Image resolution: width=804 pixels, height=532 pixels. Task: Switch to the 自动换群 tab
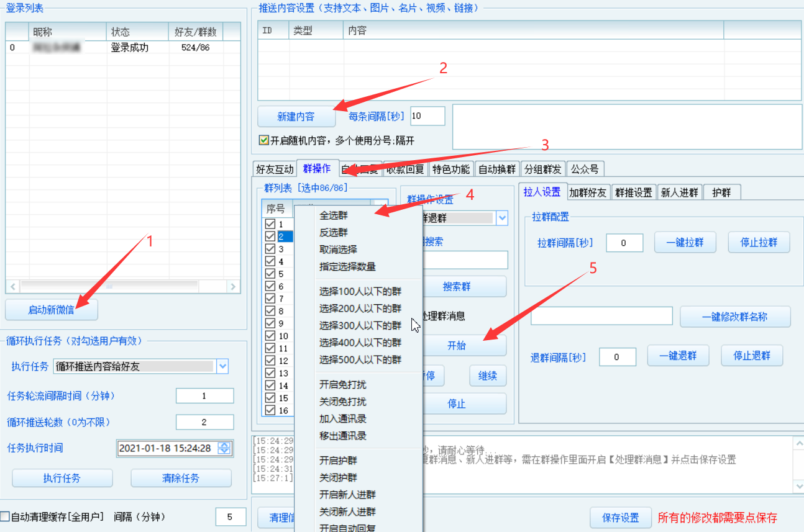(x=497, y=169)
